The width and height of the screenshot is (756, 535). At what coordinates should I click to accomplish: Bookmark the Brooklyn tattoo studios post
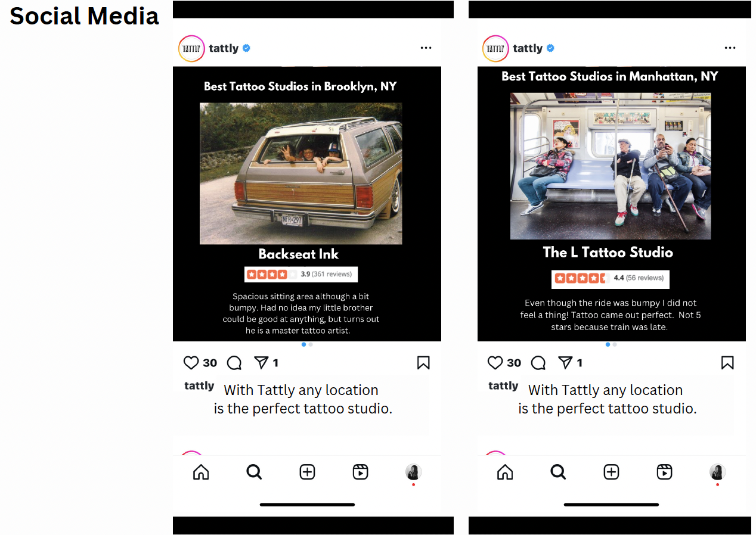(x=423, y=363)
